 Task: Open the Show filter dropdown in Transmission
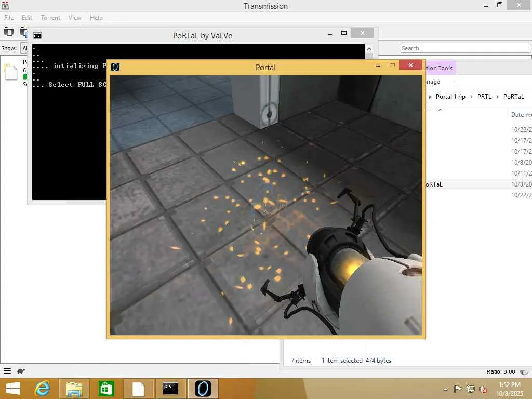tap(24, 48)
